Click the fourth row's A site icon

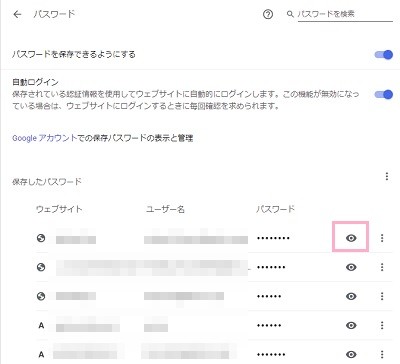41,325
